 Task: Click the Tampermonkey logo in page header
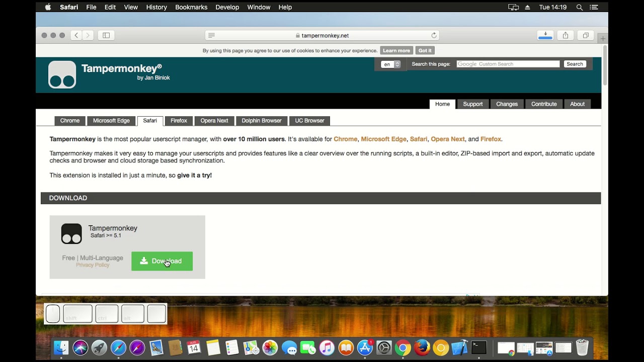pos(62,74)
